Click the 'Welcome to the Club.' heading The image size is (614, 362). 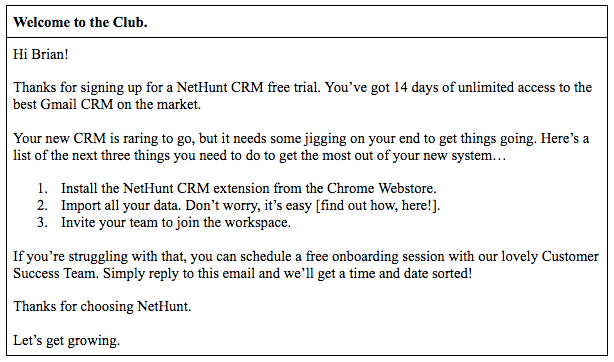pyautogui.click(x=80, y=22)
